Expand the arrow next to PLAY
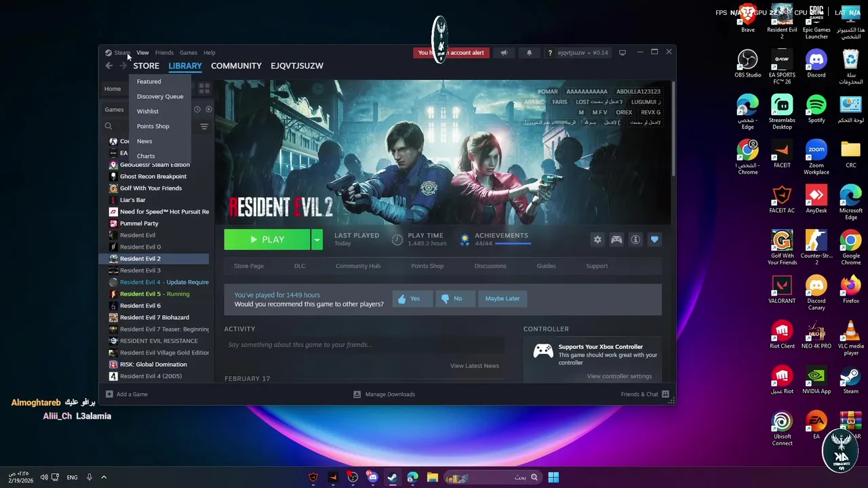 [317, 239]
